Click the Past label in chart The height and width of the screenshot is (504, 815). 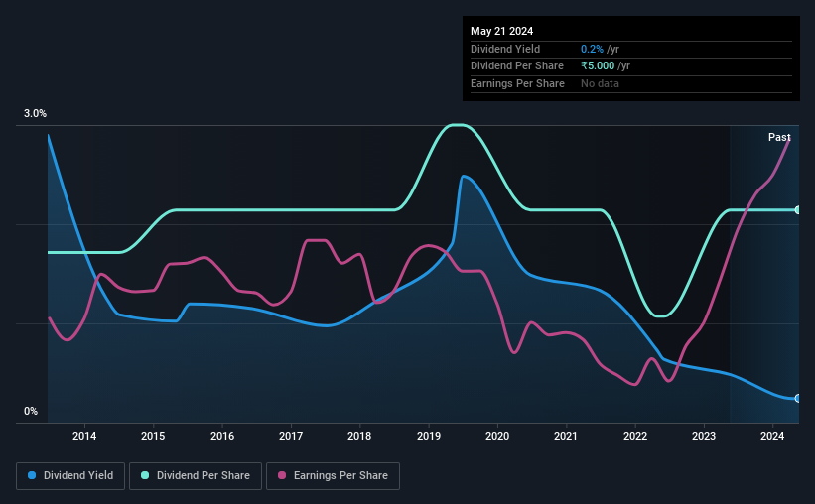click(779, 137)
